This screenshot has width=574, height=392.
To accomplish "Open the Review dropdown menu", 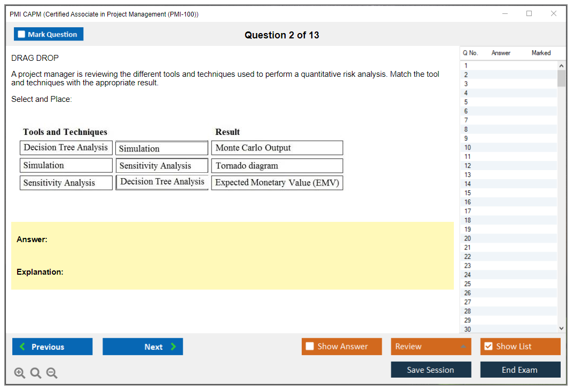I will [431, 347].
